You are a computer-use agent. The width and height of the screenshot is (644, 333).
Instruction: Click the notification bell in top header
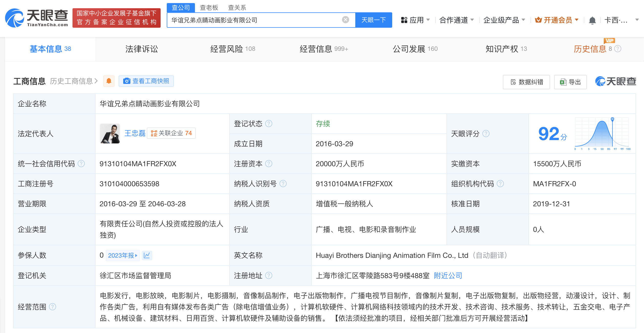point(592,20)
